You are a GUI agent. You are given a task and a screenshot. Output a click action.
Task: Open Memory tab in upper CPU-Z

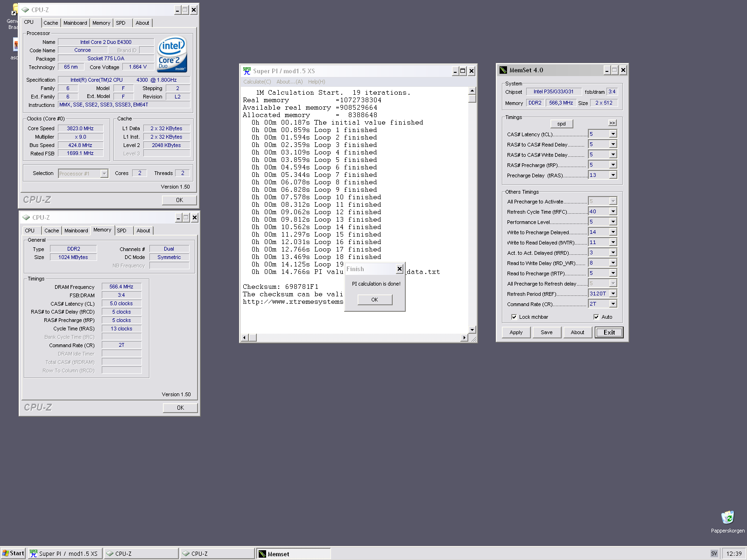click(x=101, y=23)
